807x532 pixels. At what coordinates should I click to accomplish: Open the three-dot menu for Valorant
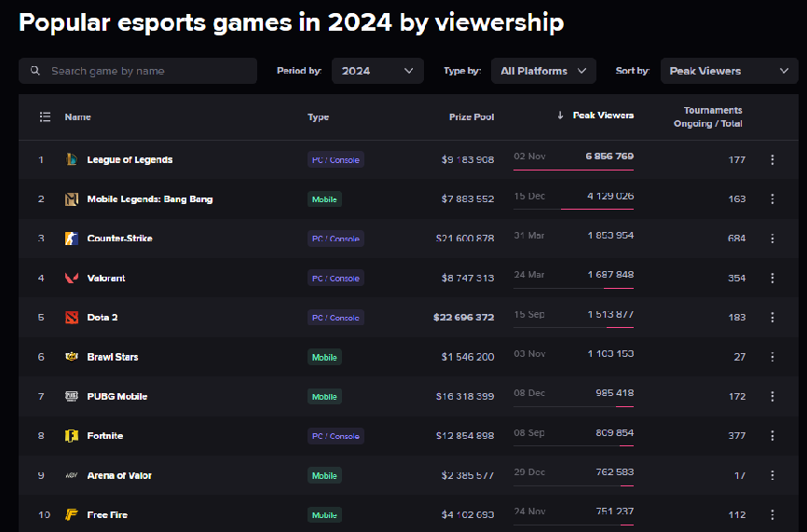772,278
